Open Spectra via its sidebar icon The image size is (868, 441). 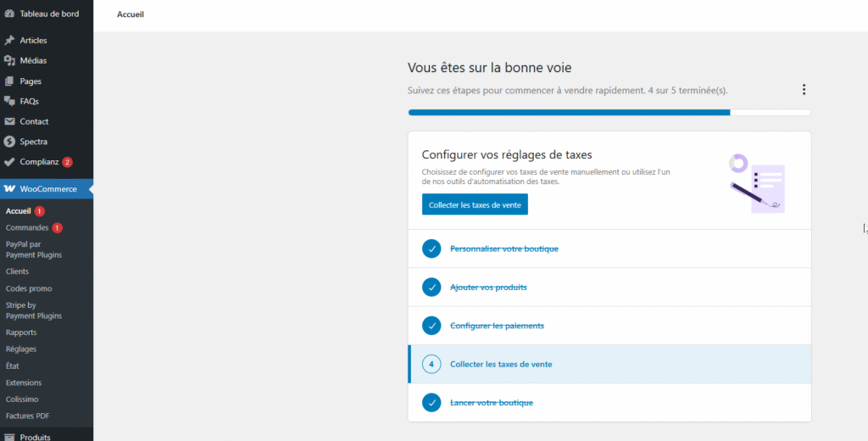tap(9, 142)
